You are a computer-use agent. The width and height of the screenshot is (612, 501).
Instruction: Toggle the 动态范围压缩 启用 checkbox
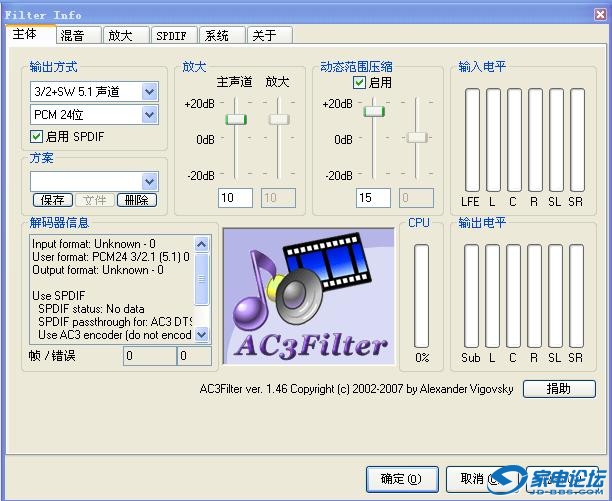click(359, 82)
